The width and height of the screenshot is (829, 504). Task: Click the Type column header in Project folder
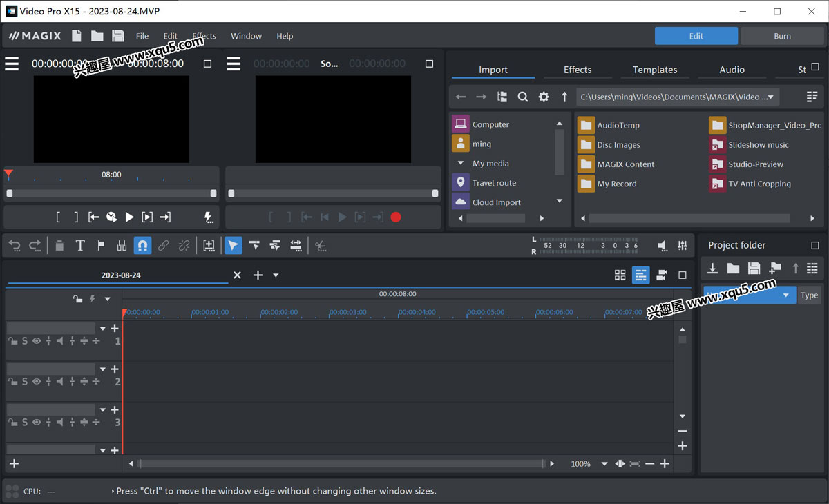coord(809,295)
